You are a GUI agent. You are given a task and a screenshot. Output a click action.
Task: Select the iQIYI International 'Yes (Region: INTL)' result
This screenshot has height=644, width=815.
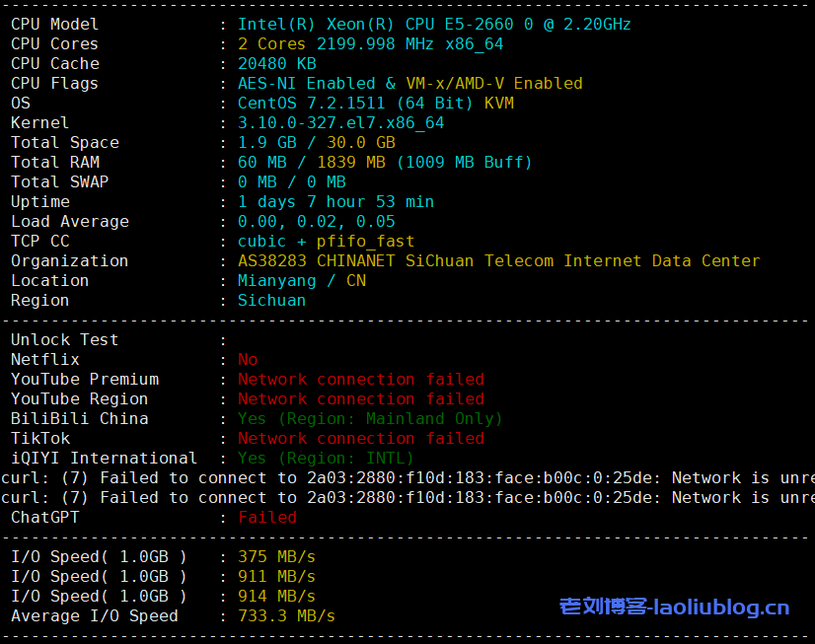[x=326, y=459]
